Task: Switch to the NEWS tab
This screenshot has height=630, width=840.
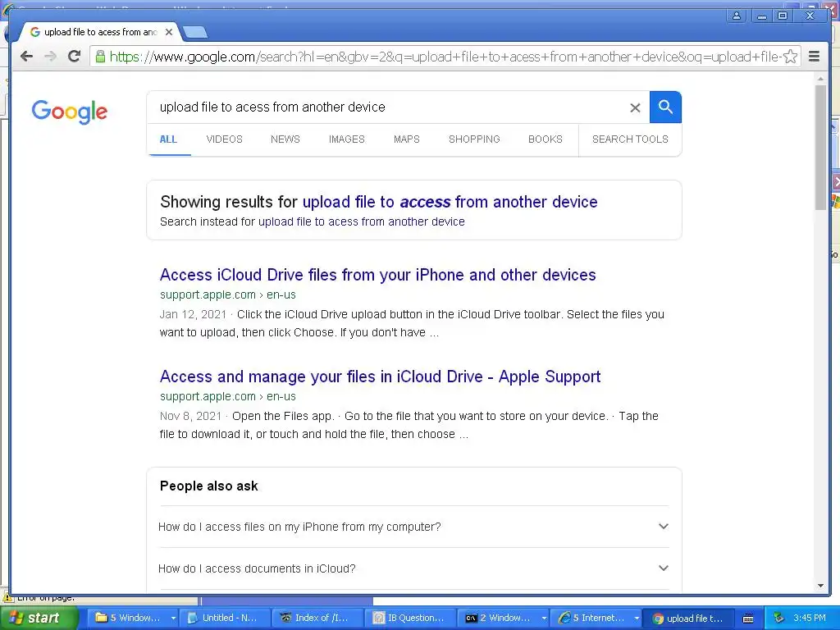Action: (x=285, y=139)
